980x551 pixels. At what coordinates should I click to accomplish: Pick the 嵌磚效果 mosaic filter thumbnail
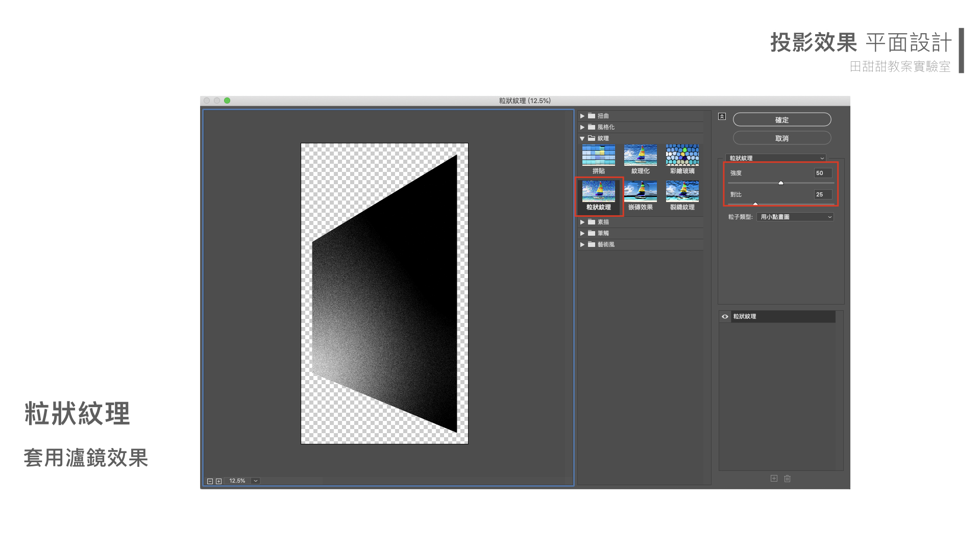[640, 191]
